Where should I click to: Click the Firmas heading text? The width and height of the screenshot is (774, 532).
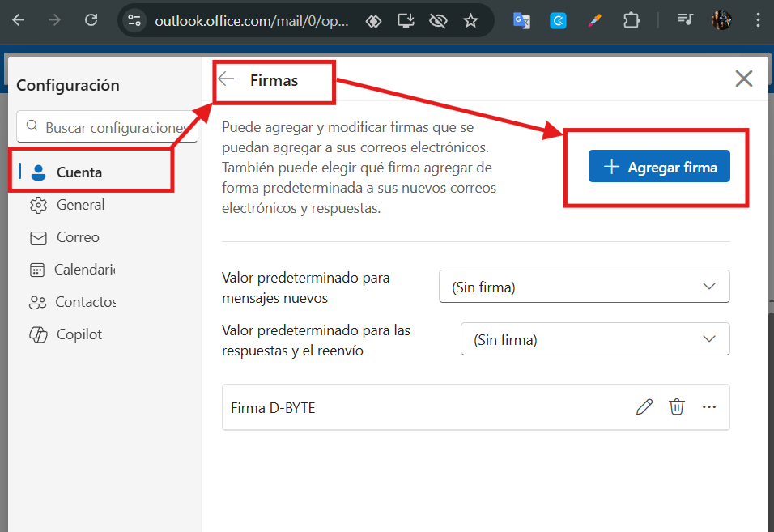pos(274,80)
